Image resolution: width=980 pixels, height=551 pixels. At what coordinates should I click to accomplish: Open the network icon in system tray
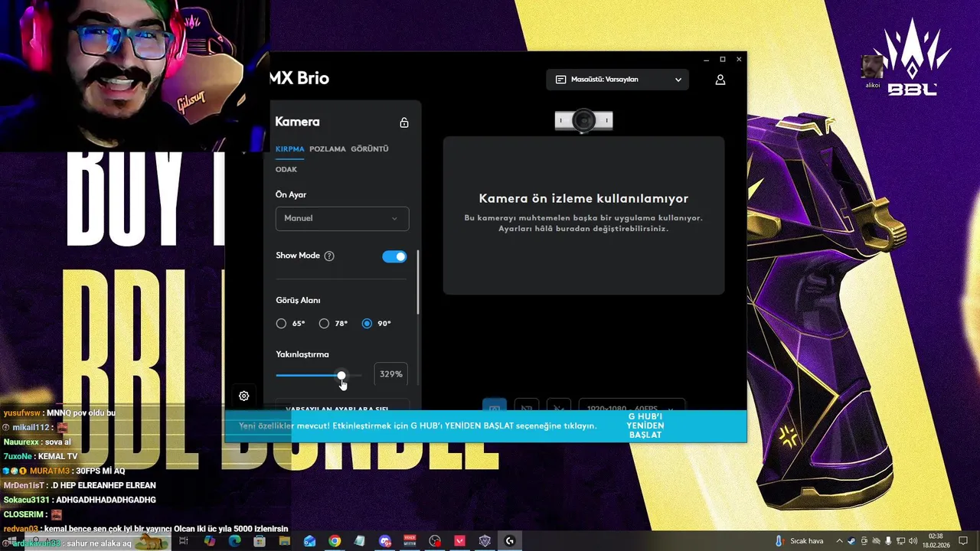point(900,540)
